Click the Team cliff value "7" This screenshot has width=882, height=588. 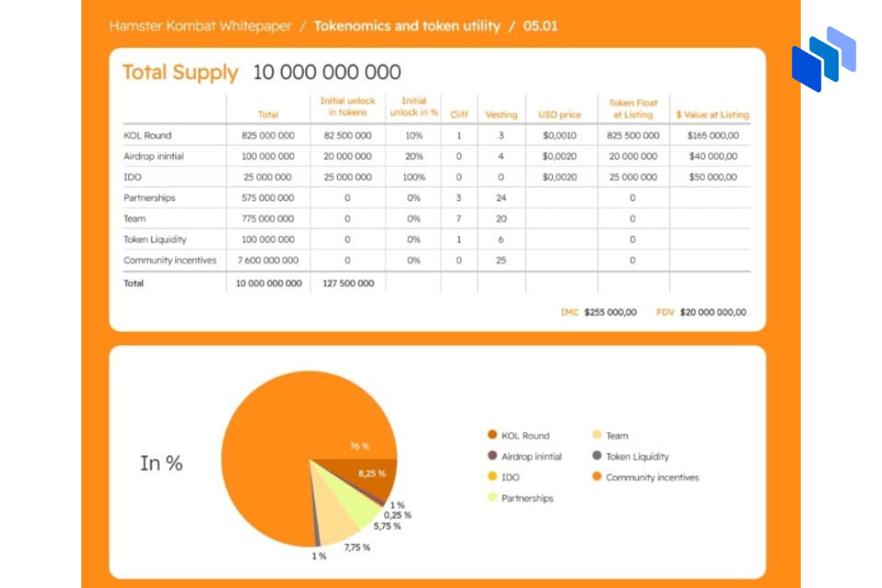(x=459, y=219)
